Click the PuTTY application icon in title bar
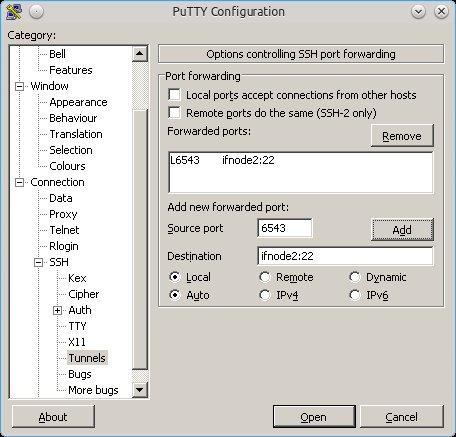Viewport: 456px width, 437px height. point(14,12)
